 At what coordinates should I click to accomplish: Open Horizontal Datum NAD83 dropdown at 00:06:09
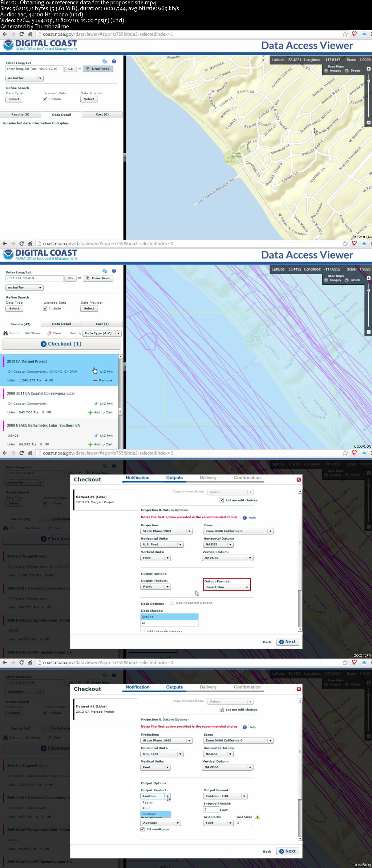click(218, 754)
